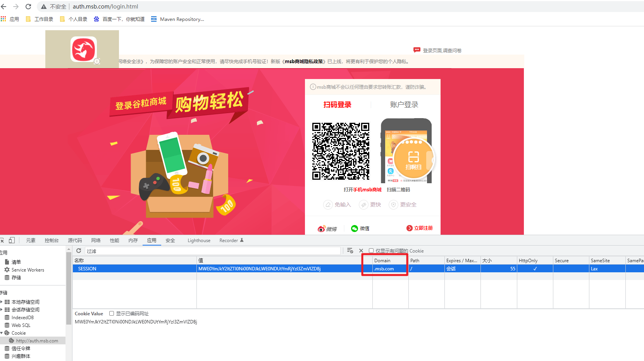
Task: Open the Lighthouse DevTools tab
Action: click(199, 241)
